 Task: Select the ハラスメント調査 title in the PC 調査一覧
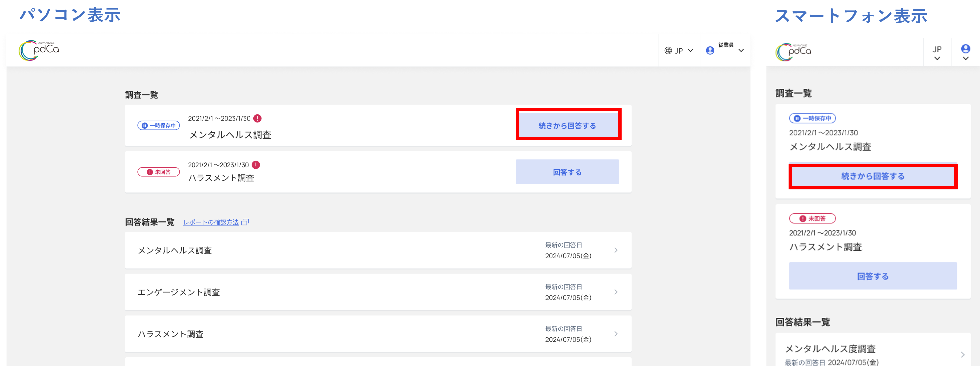tap(221, 178)
